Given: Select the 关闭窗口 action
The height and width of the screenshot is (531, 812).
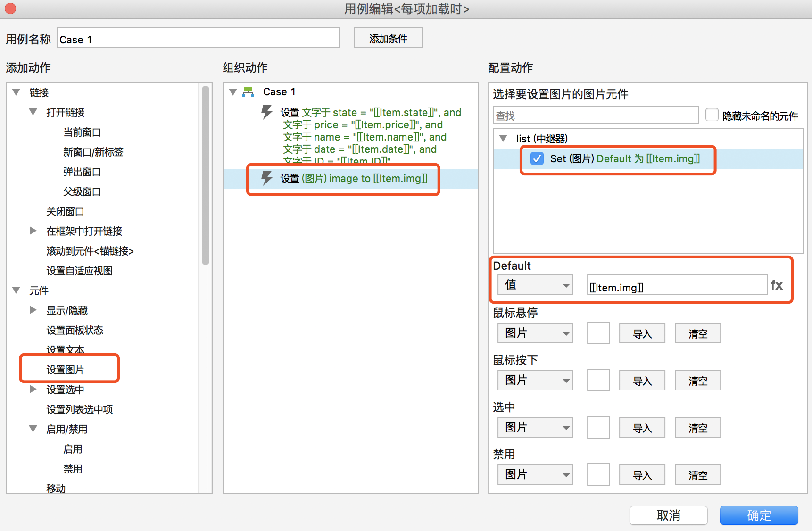Looking at the screenshot, I should pos(65,211).
